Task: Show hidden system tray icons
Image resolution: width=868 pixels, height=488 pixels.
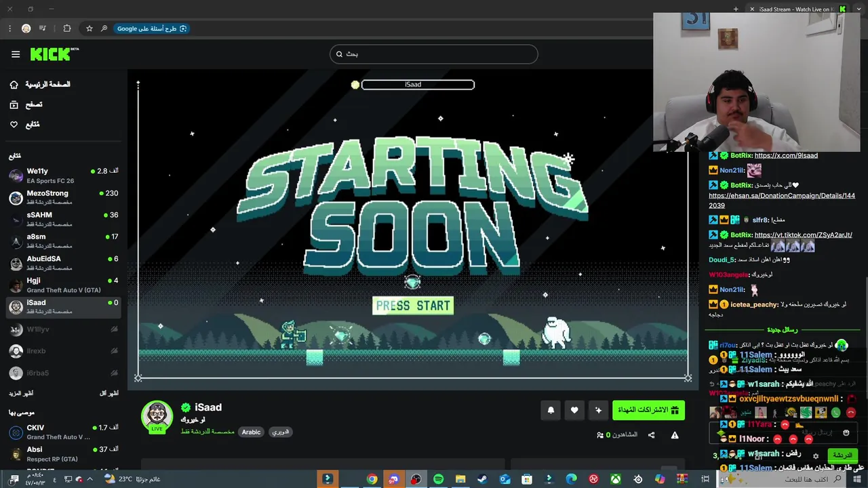Action: click(90, 479)
